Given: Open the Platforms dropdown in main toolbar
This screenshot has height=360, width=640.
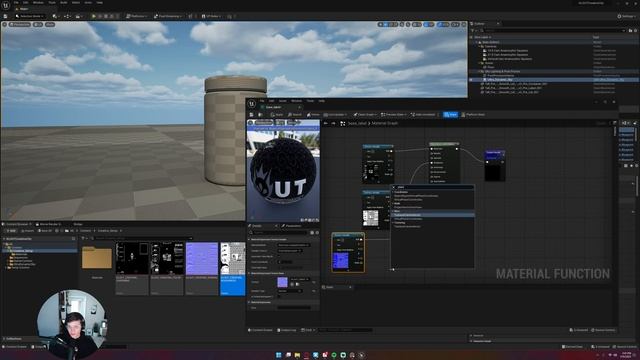Looking at the screenshot, I should tap(137, 16).
